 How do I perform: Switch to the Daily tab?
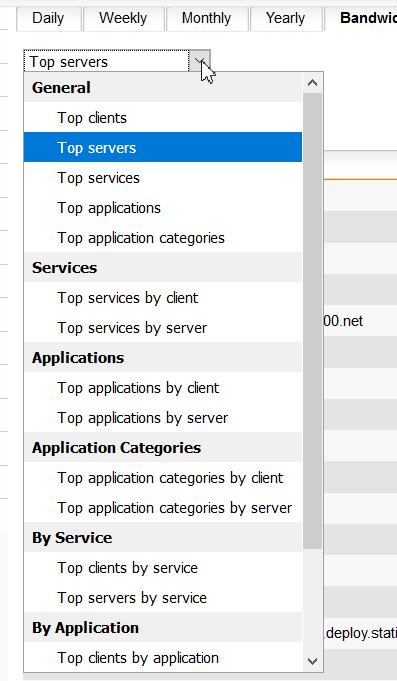coord(48,18)
